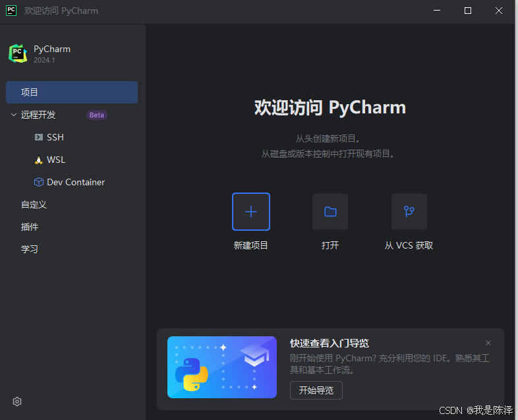This screenshot has height=420, width=518.
Task: Click the 从 VCS 获取 label
Action: (409, 245)
